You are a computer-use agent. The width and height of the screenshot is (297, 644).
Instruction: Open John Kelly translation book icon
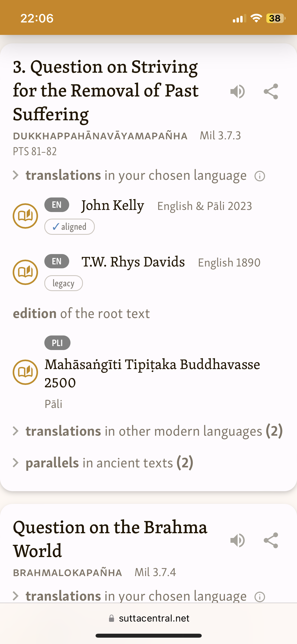(25, 216)
